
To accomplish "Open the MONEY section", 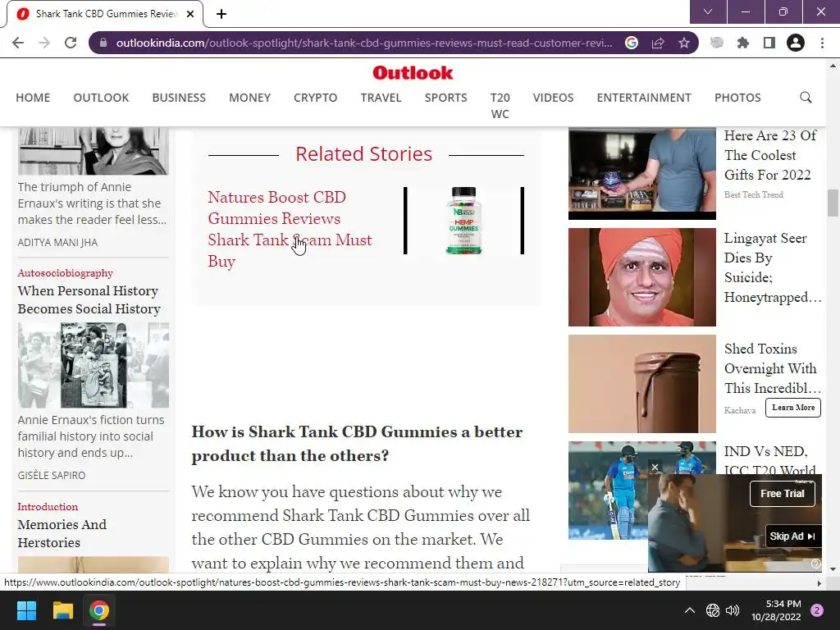I will click(249, 98).
